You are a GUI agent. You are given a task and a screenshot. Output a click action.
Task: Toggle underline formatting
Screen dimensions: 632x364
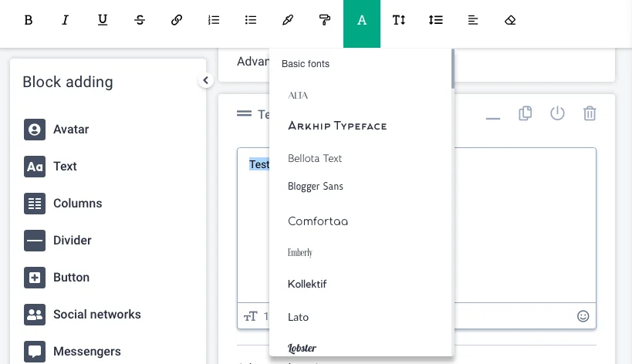click(103, 20)
